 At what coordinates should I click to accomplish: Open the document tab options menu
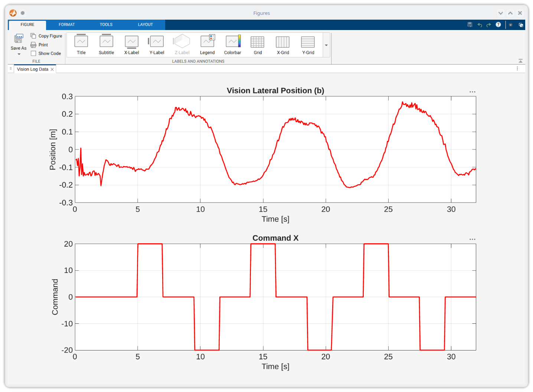(517, 69)
